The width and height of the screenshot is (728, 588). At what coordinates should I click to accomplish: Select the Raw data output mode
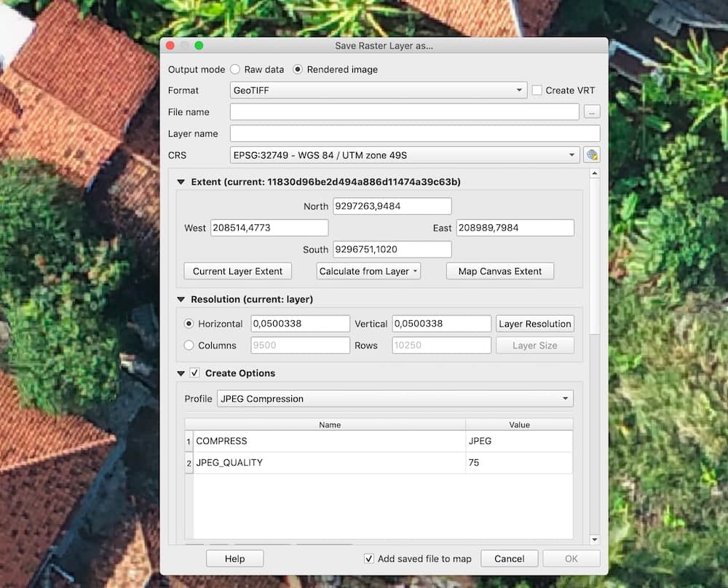(x=234, y=69)
